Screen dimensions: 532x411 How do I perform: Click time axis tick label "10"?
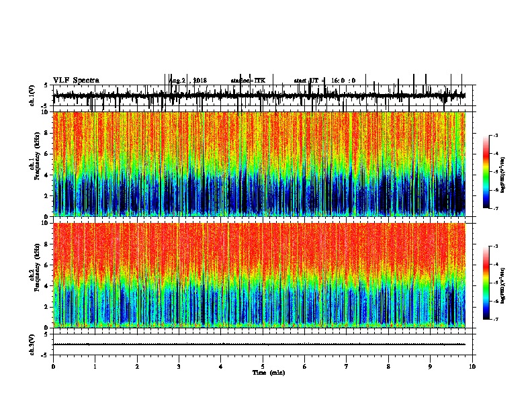pyautogui.click(x=472, y=367)
